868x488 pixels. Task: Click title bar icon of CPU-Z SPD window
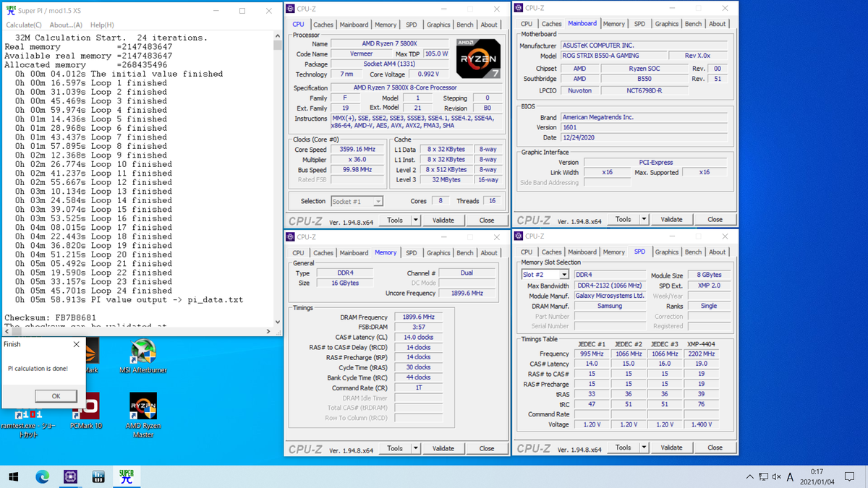pyautogui.click(x=519, y=236)
